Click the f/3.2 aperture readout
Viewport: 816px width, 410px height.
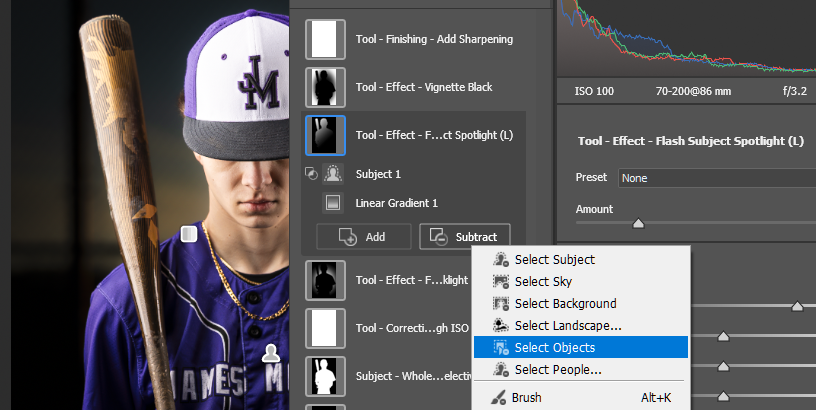pos(795,91)
